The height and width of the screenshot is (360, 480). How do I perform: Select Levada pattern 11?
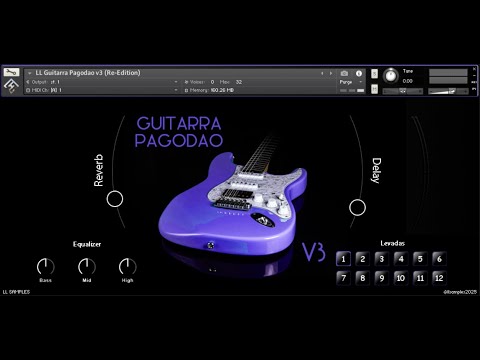(x=420, y=278)
